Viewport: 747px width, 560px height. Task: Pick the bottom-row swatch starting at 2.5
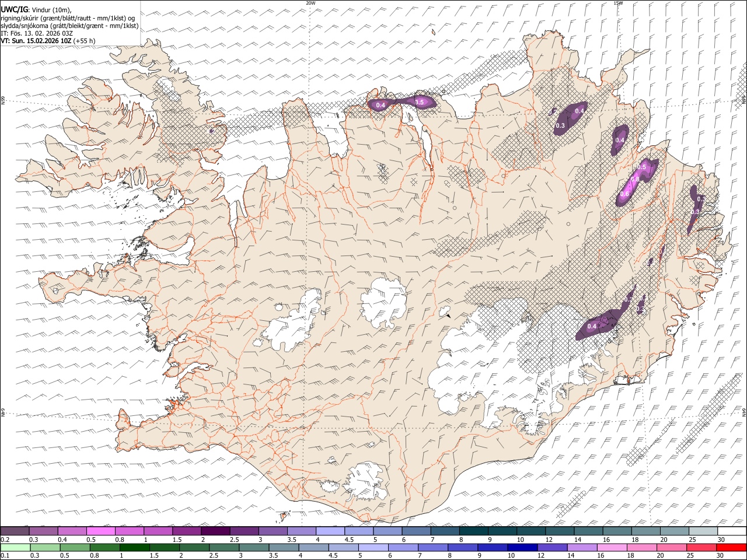[224, 547]
